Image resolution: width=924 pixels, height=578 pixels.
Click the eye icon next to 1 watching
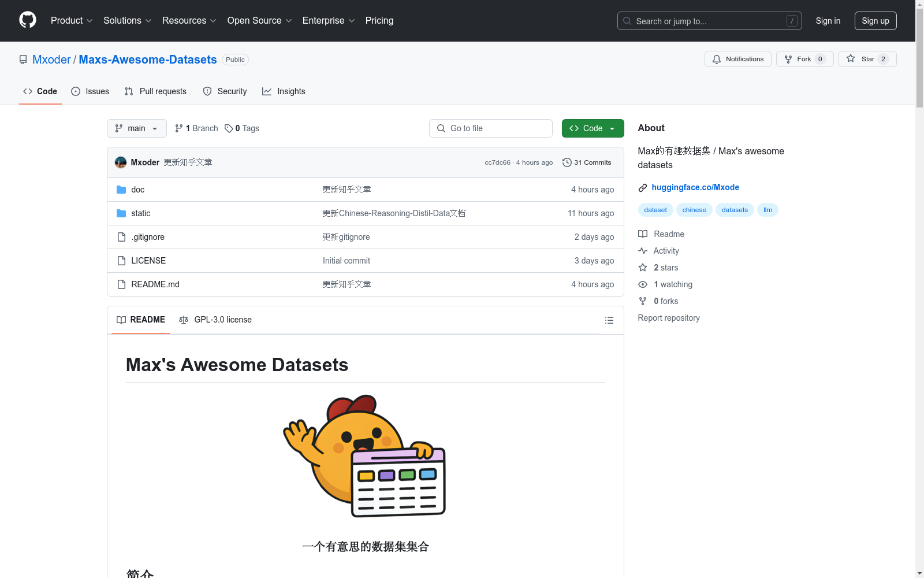click(x=643, y=284)
